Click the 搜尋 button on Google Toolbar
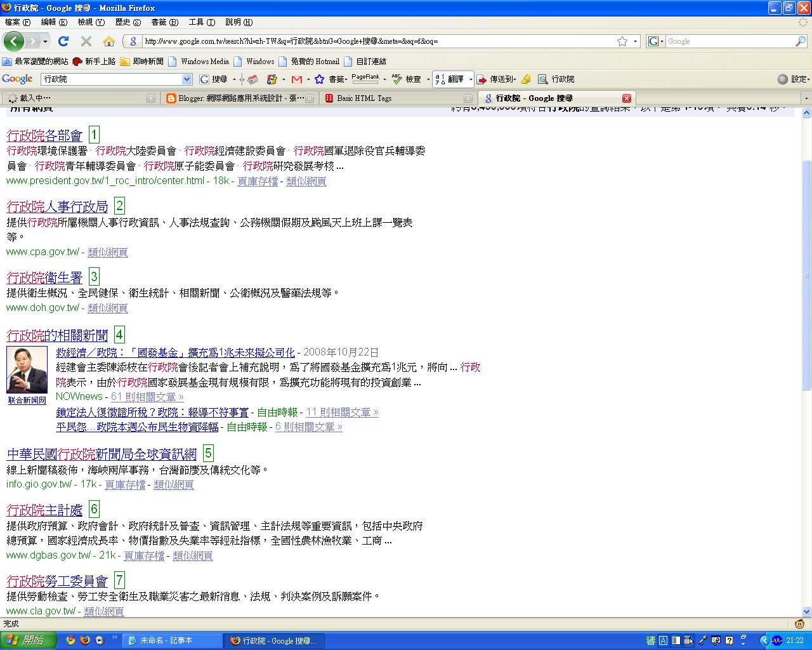The image size is (812, 650). click(214, 79)
